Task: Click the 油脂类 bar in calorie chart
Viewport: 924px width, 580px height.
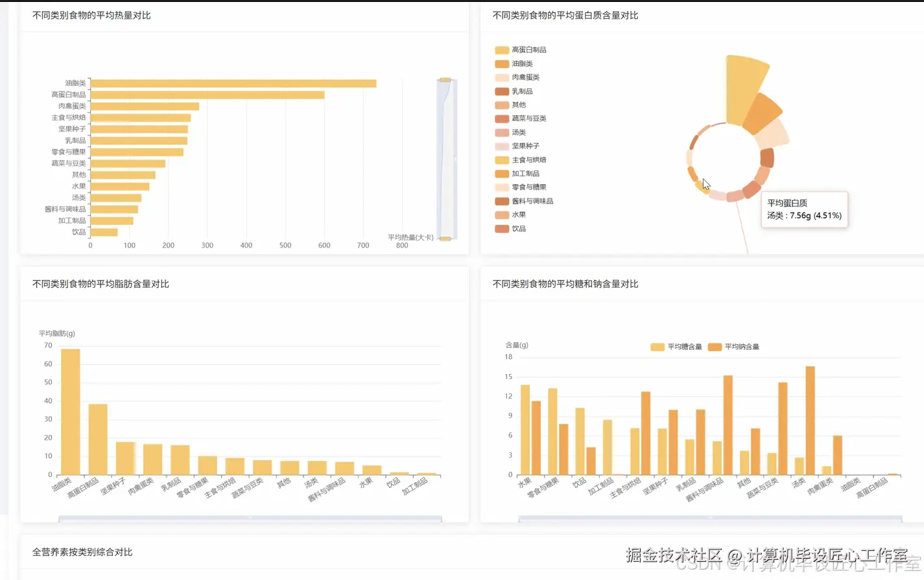Action: coord(233,84)
